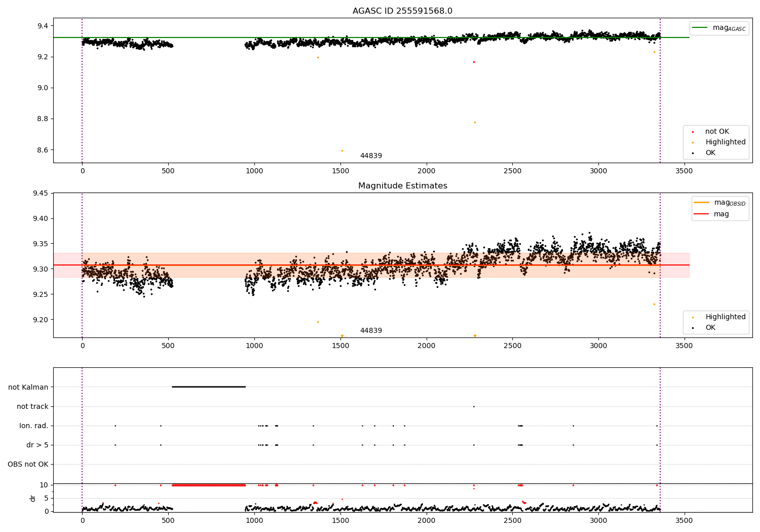Click the 9.45 y-axis tick label in middle plot
Screen dimensions: 760x532
[40, 194]
